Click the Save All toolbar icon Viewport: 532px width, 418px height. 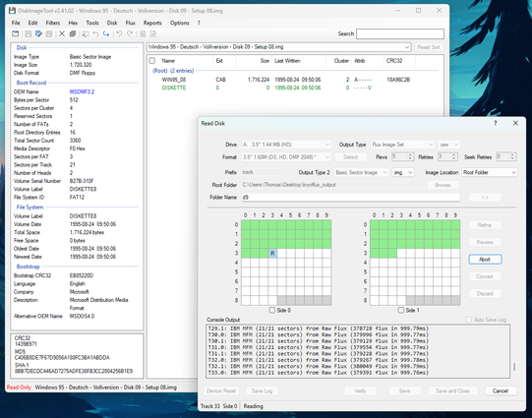click(x=49, y=33)
